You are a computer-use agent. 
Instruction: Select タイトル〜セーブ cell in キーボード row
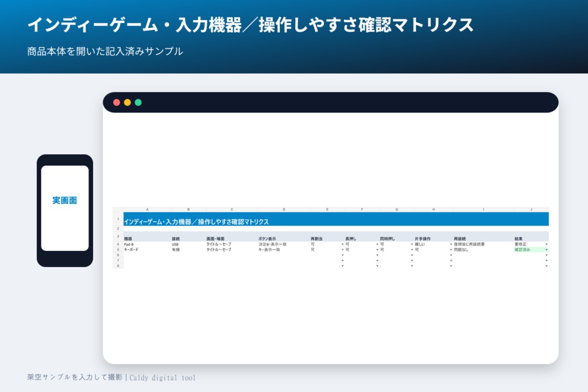232,250
